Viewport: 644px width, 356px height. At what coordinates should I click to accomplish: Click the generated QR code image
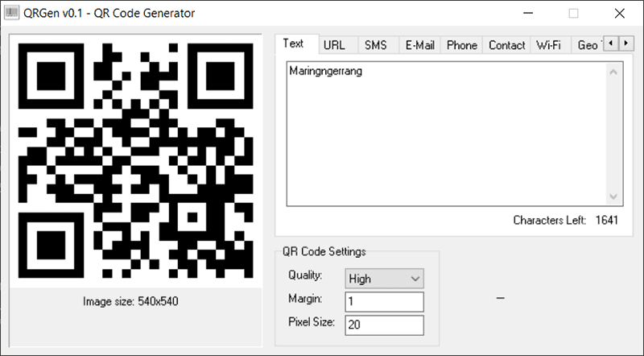(135, 160)
